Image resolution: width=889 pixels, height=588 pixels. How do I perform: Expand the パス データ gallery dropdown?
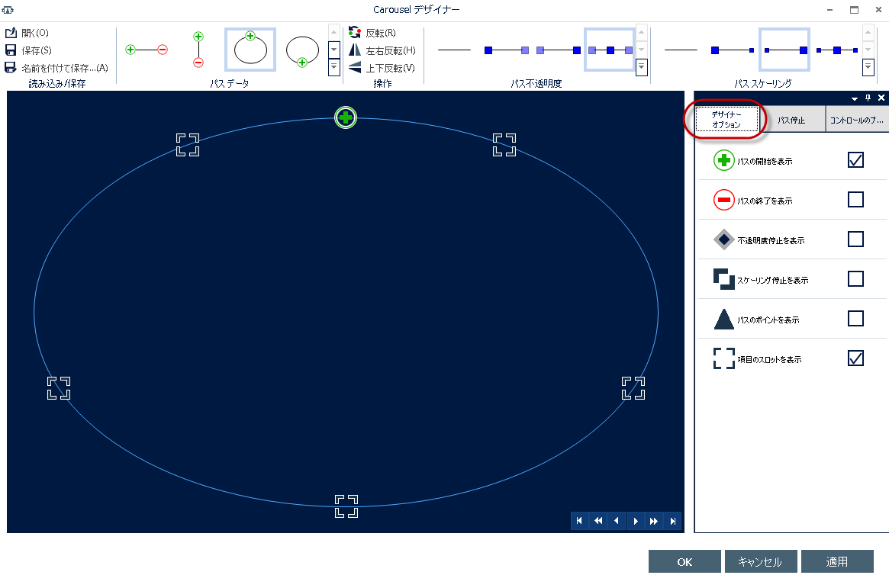tap(333, 67)
